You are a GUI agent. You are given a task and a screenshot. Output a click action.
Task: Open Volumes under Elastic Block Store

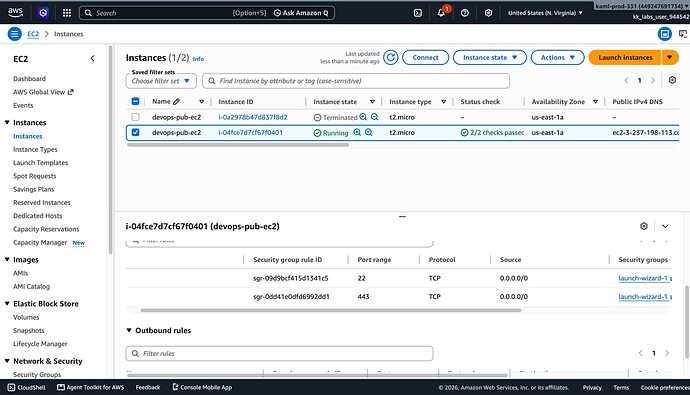tap(26, 317)
